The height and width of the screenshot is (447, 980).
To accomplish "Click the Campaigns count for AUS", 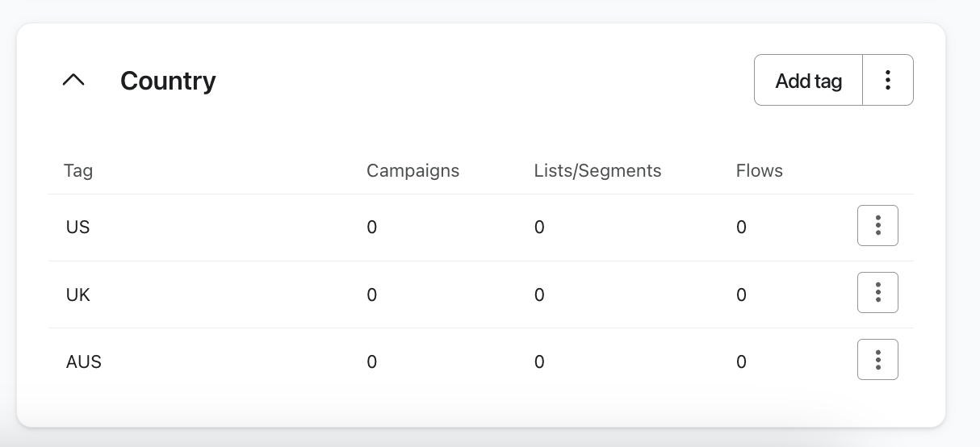I will click(371, 362).
